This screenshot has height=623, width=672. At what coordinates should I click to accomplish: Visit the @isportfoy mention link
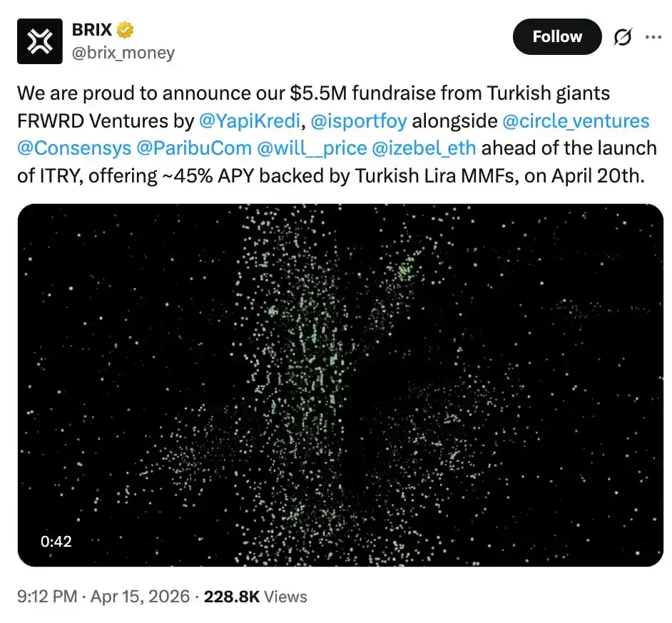(358, 120)
